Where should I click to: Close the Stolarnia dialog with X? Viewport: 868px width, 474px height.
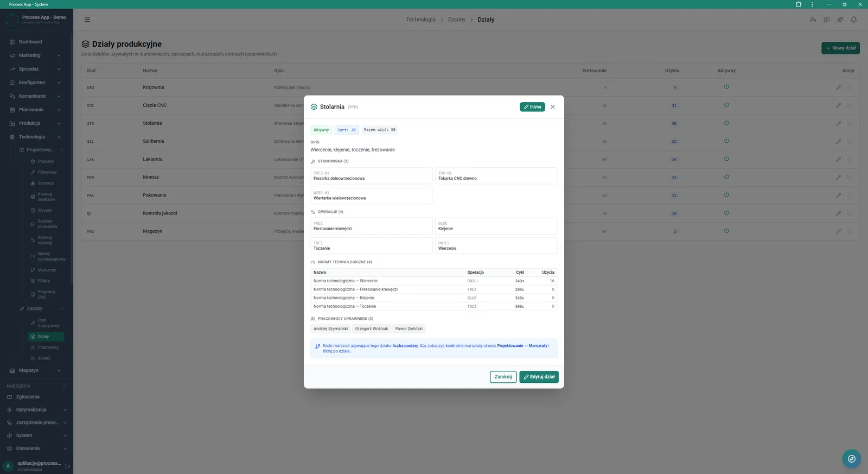tap(553, 107)
